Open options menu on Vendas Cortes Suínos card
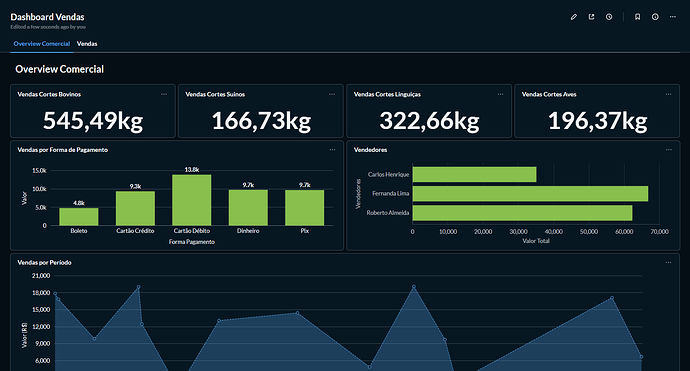The image size is (690, 371). pyautogui.click(x=332, y=94)
